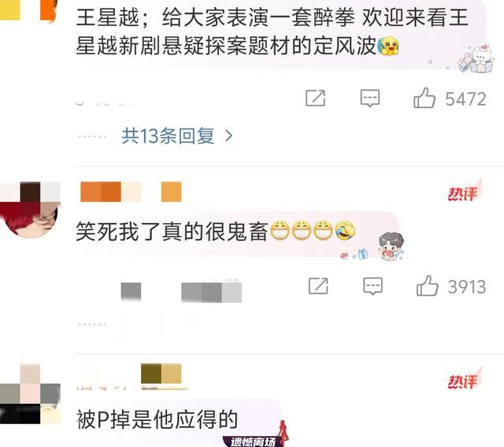Reply to the 王星越 drunken fist comment
This screenshot has height=447, width=504.
(x=370, y=99)
